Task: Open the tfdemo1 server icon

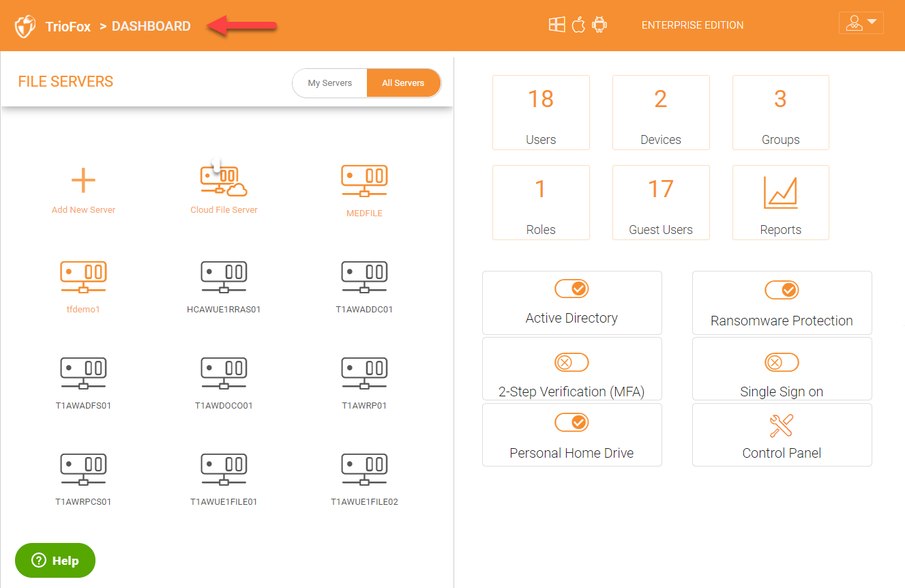Action: [83, 277]
